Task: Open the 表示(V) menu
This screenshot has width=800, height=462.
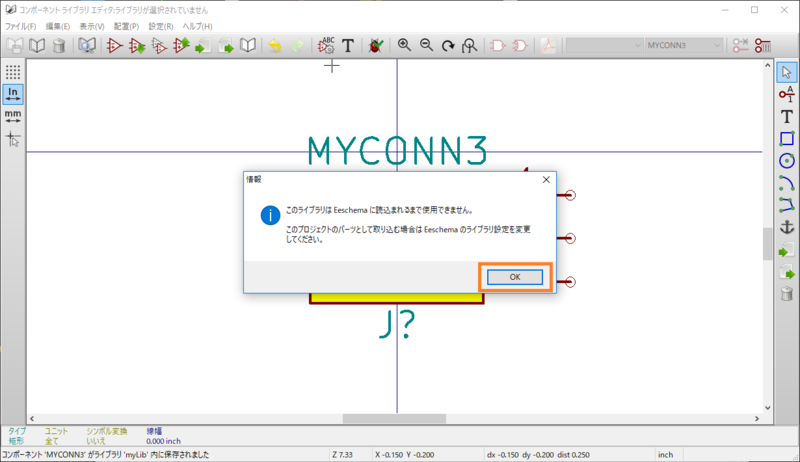Action: [92, 27]
